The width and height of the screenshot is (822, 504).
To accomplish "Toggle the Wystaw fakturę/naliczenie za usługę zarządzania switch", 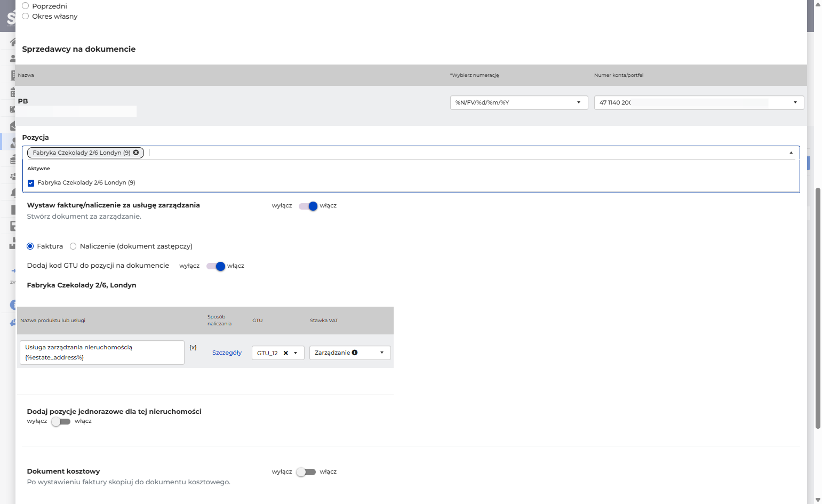I will [308, 206].
